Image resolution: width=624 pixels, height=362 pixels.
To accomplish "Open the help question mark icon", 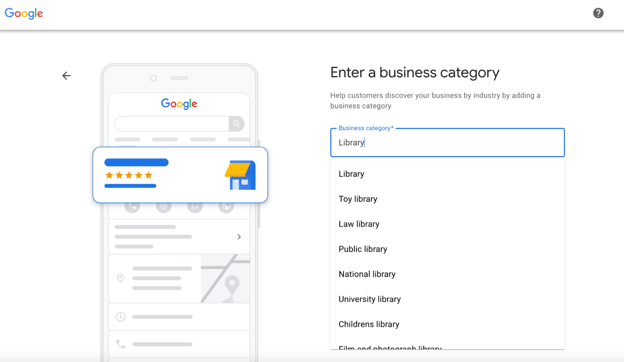I will pyautogui.click(x=598, y=13).
